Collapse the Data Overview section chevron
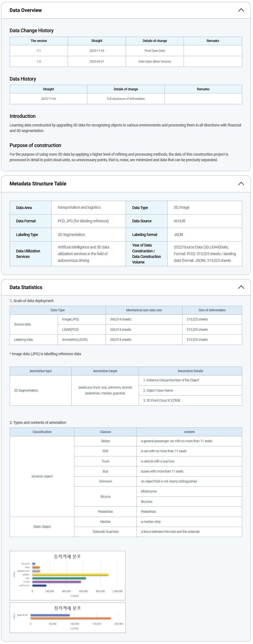This screenshot has width=253, height=644. coord(241,10)
